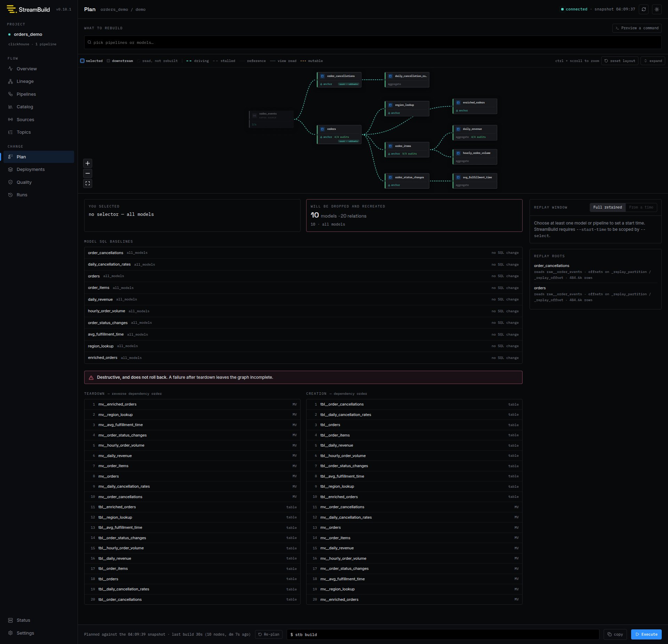Click teardown row mv__enriched_orders

coord(192,405)
